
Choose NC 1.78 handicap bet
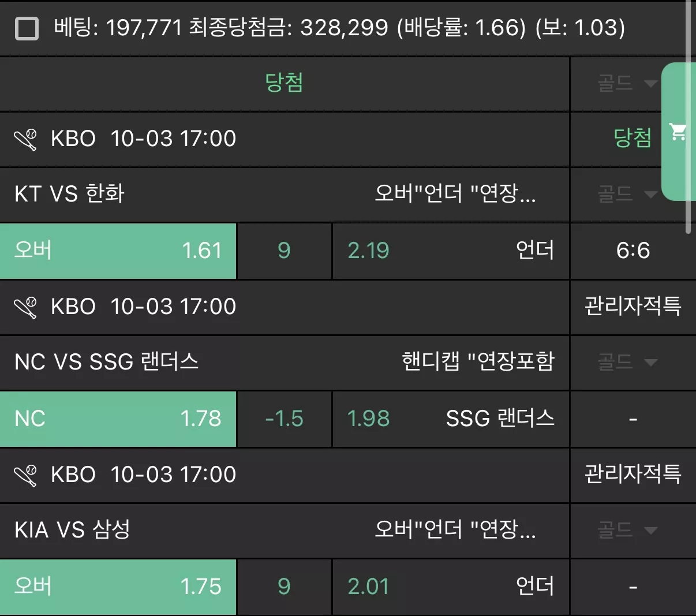pos(118,419)
